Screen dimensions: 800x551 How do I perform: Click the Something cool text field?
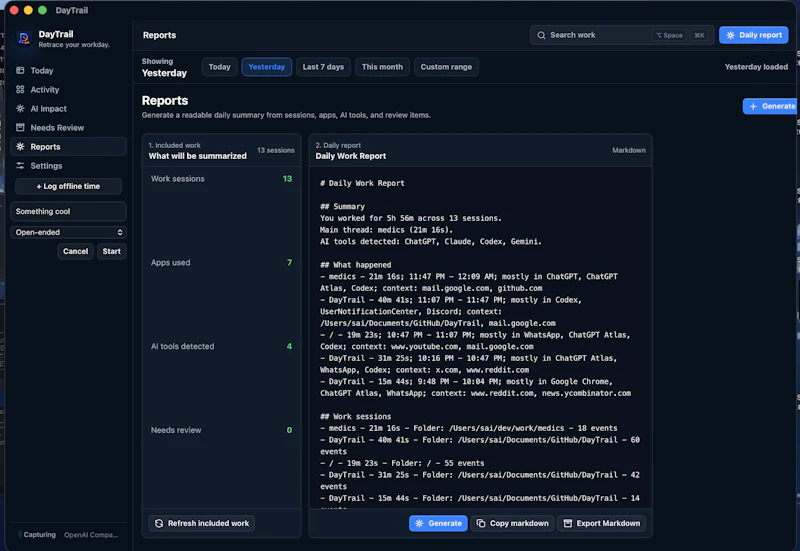point(68,211)
